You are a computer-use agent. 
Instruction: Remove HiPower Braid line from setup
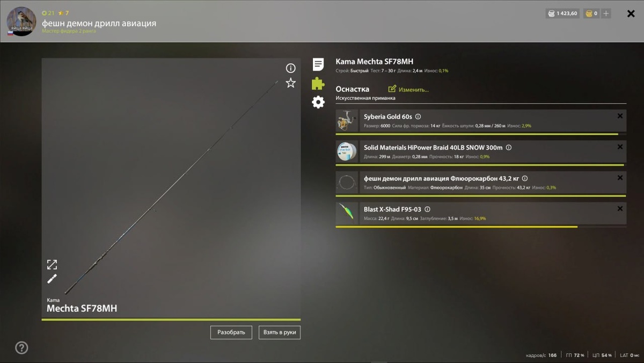(x=620, y=147)
